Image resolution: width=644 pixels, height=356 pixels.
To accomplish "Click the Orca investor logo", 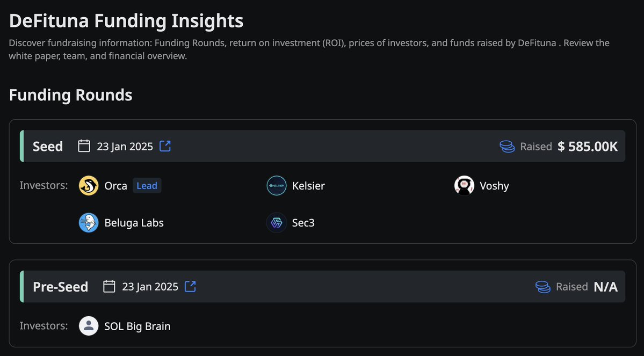I will click(89, 186).
